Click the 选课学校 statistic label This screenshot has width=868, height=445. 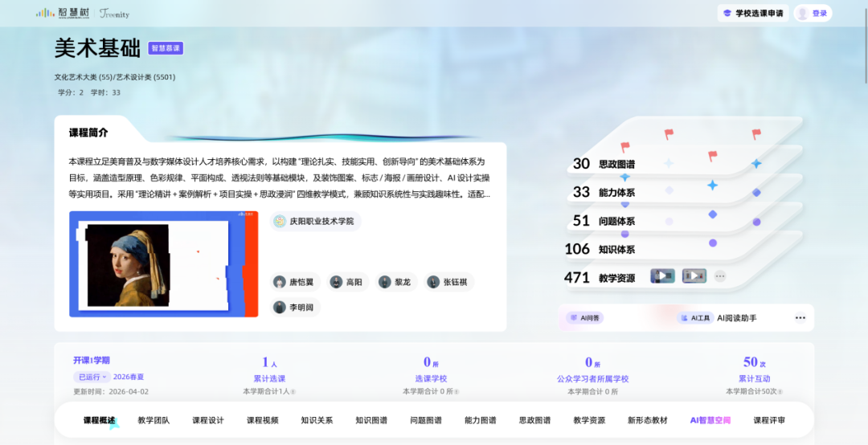432,379
